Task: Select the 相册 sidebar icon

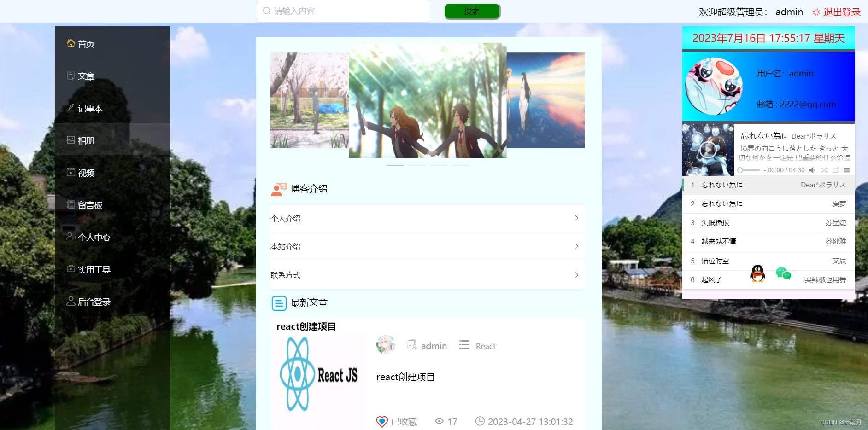Action: point(71,140)
